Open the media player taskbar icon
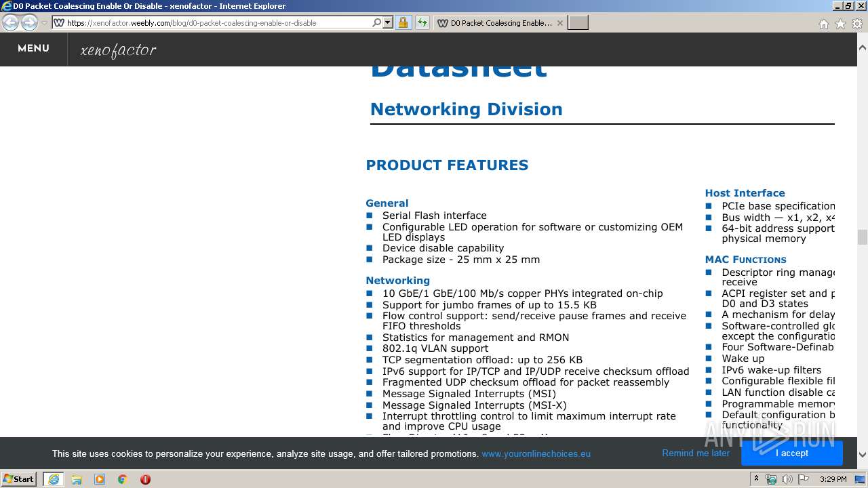Screen dimensions: 868x488 (x=100, y=479)
